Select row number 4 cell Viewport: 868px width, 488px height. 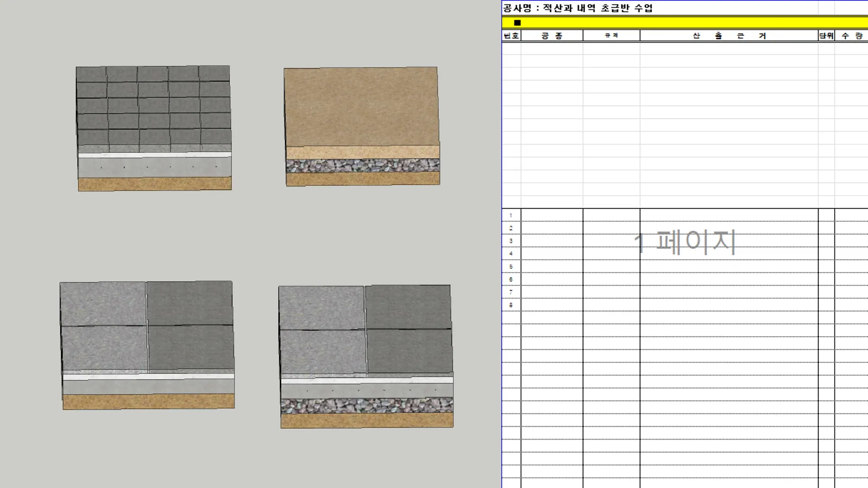point(511,253)
